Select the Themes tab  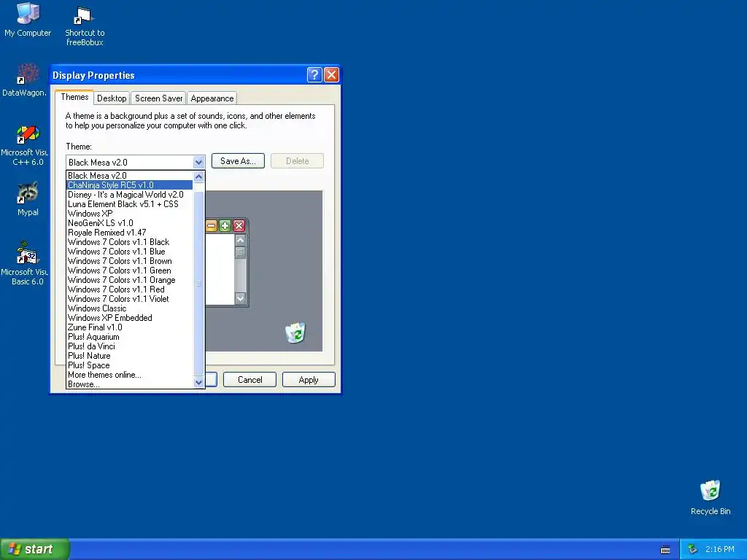pyautogui.click(x=74, y=97)
